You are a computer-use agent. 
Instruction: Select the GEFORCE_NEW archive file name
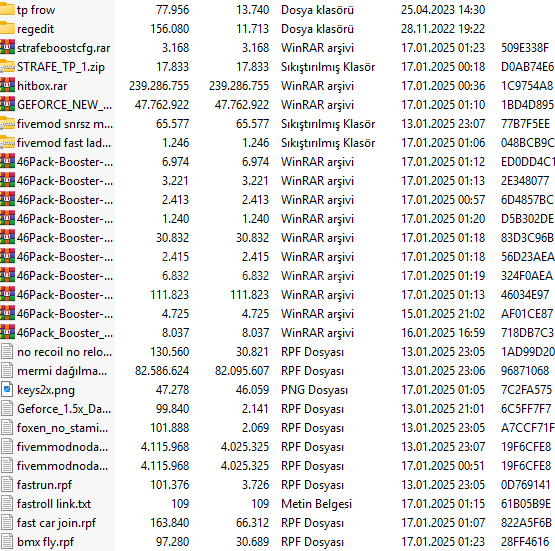click(64, 104)
